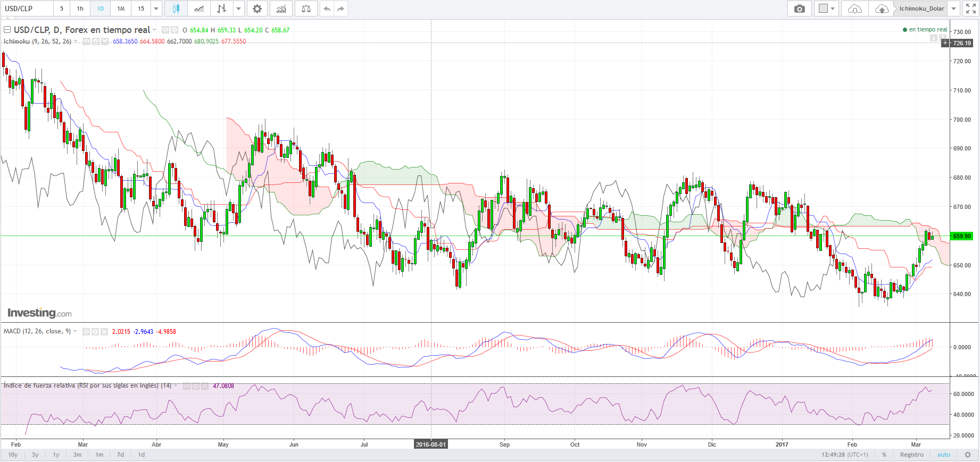Image resolution: width=980 pixels, height=462 pixels.
Task: Click the MACD legend title text
Action: click(37, 331)
